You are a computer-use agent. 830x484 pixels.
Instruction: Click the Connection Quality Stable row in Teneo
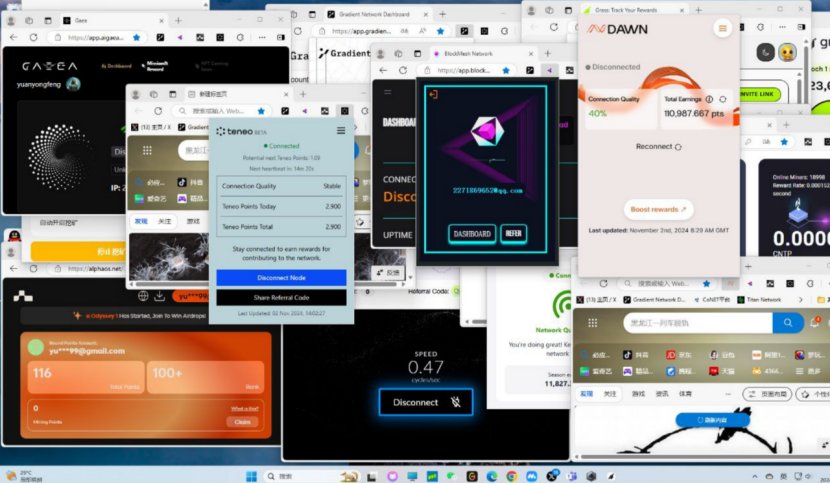point(281,186)
